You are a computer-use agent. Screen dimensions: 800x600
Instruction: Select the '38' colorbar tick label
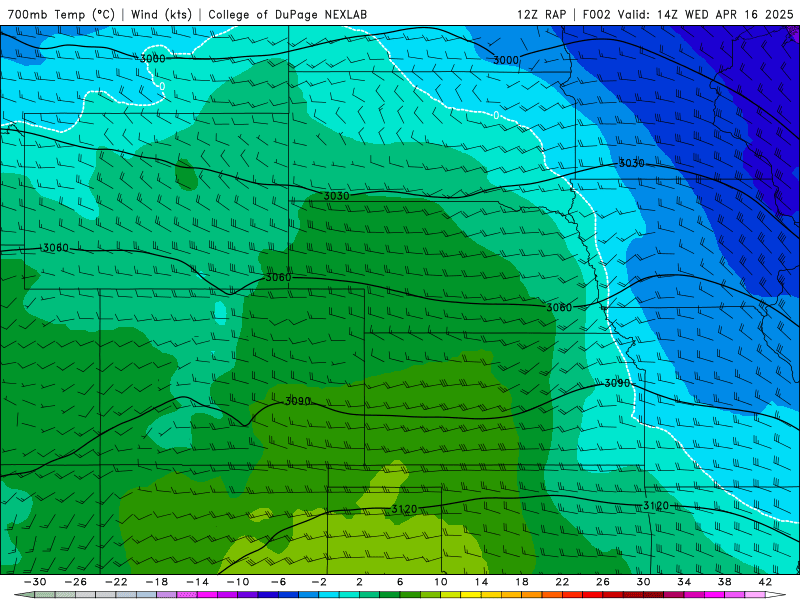(x=724, y=582)
